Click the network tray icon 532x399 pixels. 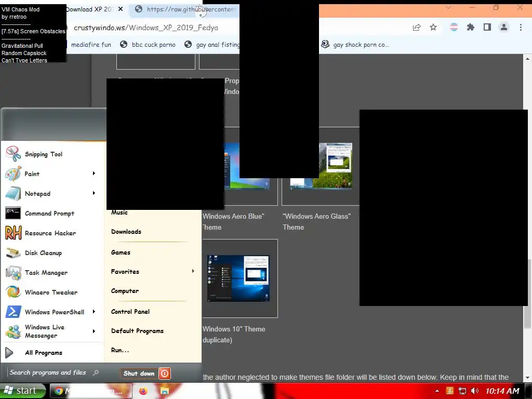462,391
